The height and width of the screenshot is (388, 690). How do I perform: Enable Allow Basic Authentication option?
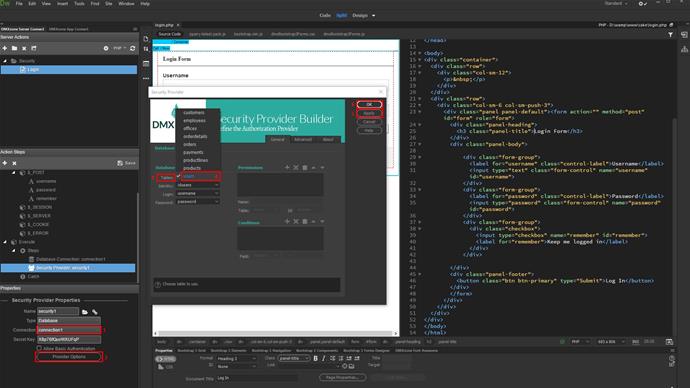click(x=39, y=348)
